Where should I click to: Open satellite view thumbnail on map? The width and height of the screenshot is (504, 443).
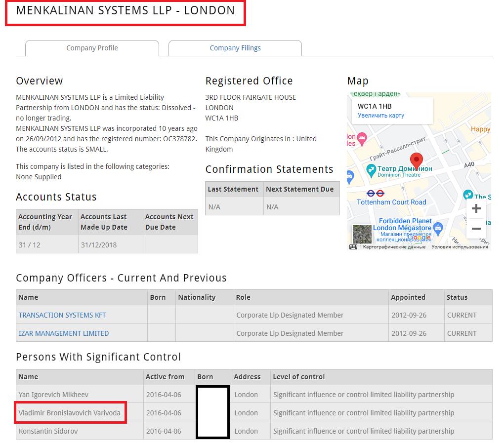pos(362,234)
